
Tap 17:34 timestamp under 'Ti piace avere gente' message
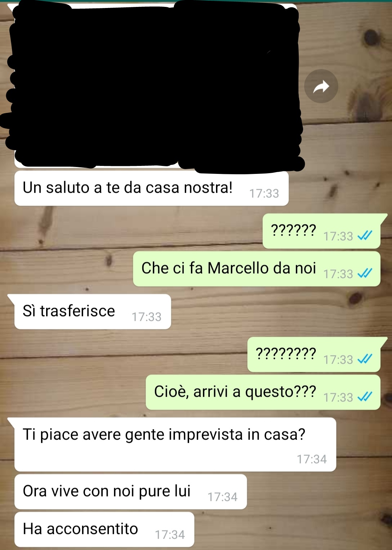(312, 459)
